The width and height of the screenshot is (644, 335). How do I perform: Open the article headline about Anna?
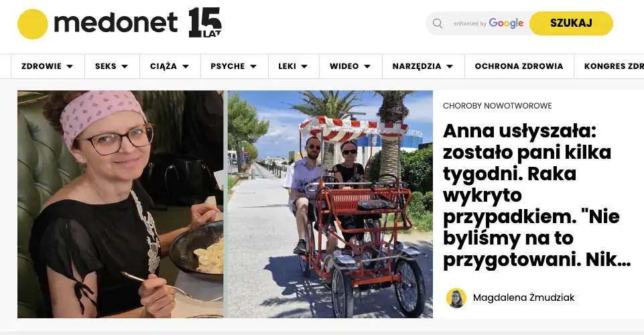click(536, 196)
